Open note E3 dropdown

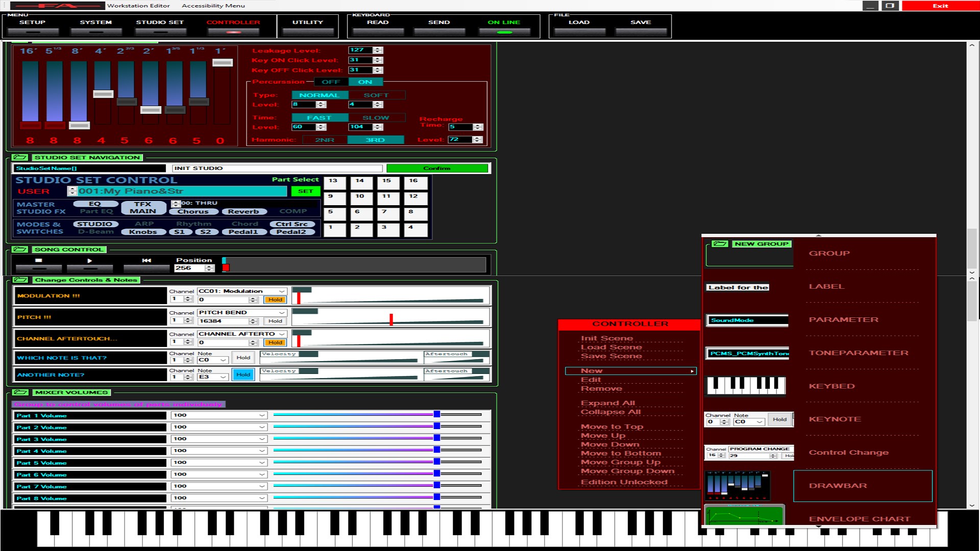223,377
